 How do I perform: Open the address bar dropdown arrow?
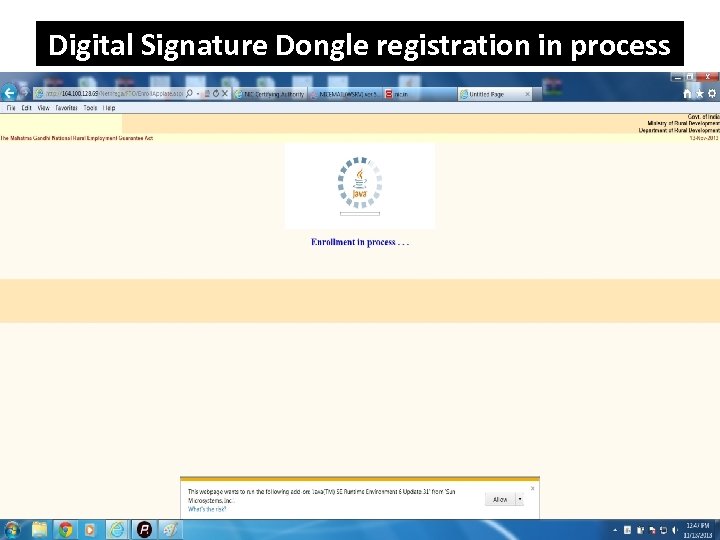(x=198, y=94)
